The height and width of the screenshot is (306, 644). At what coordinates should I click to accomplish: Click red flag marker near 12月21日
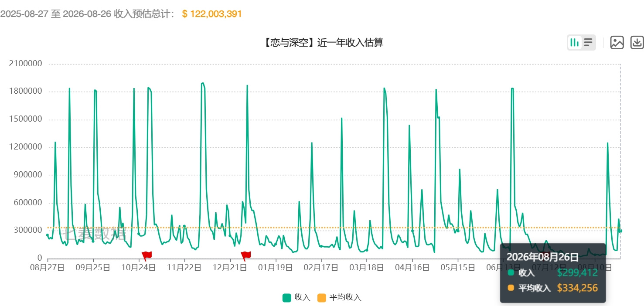coord(246,255)
